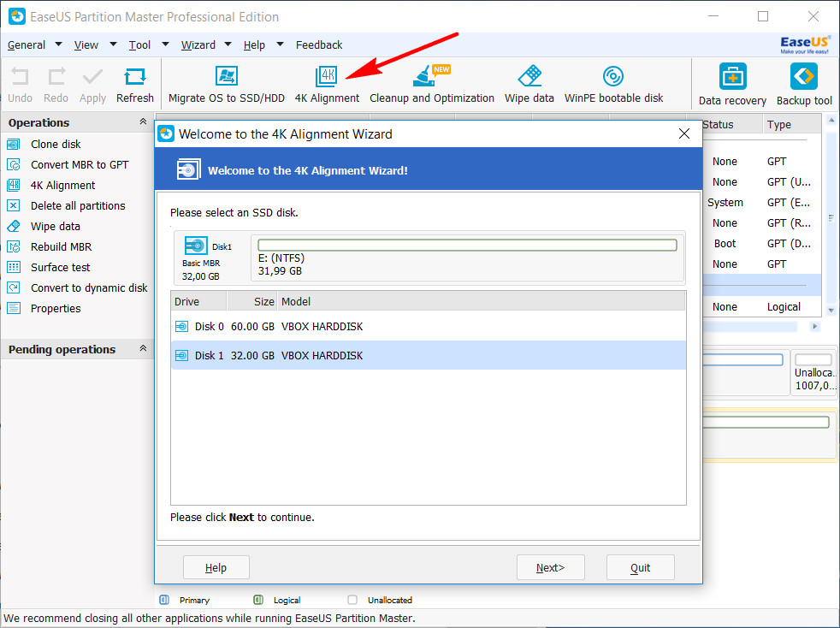Click the Status column header

point(731,124)
